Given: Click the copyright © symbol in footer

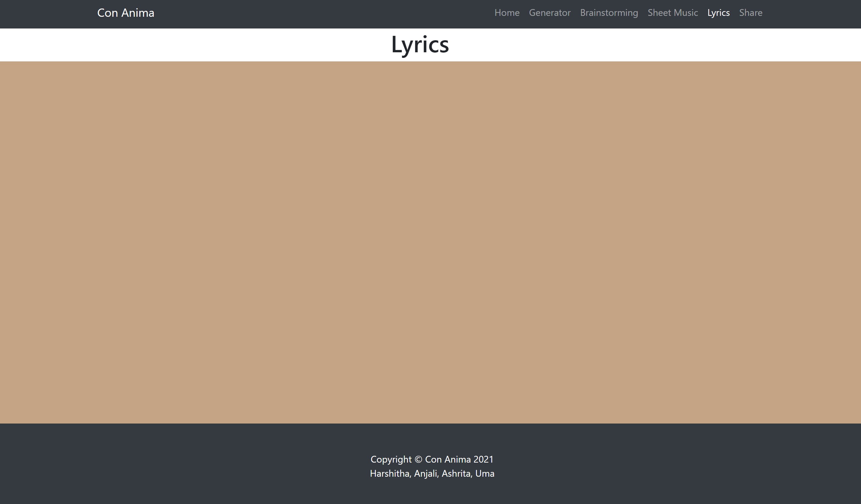Looking at the screenshot, I should coord(418,460).
